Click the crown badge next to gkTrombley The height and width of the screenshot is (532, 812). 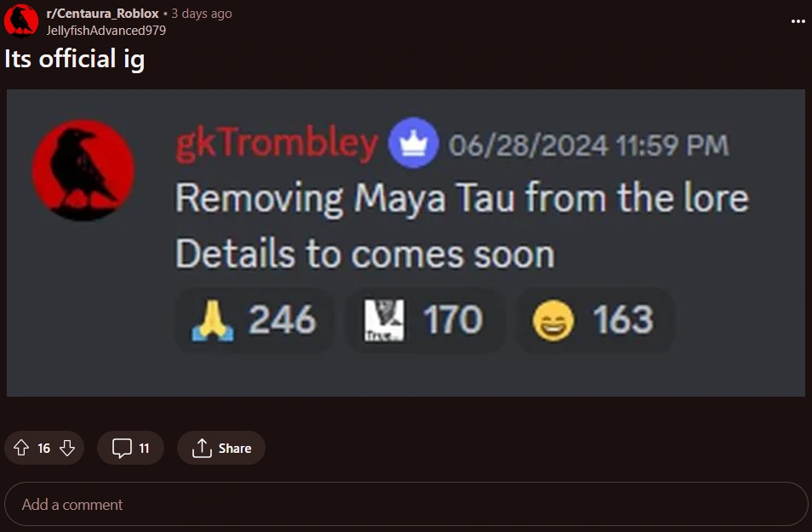[x=414, y=143]
